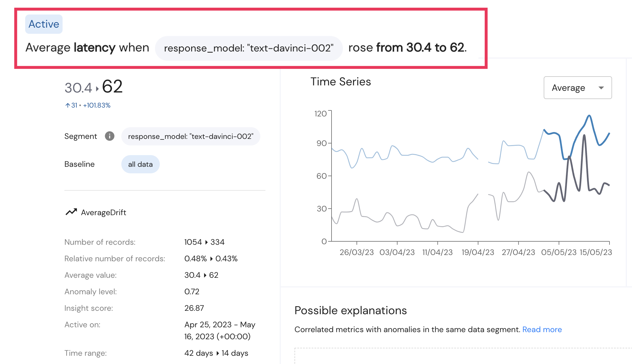632x364 pixels.
Task: Click the AverageDrift trend icon
Action: pos(71,212)
